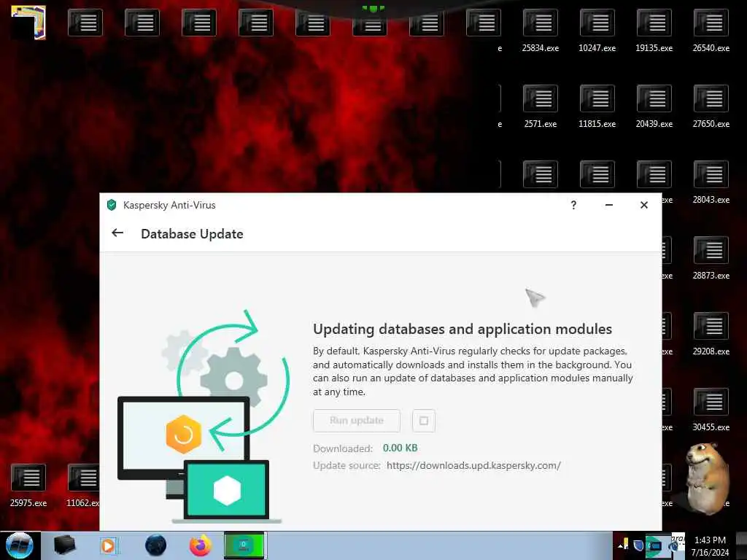The image size is (747, 560).
Task: Select the 25834.exe desktop icon
Action: click(541, 31)
